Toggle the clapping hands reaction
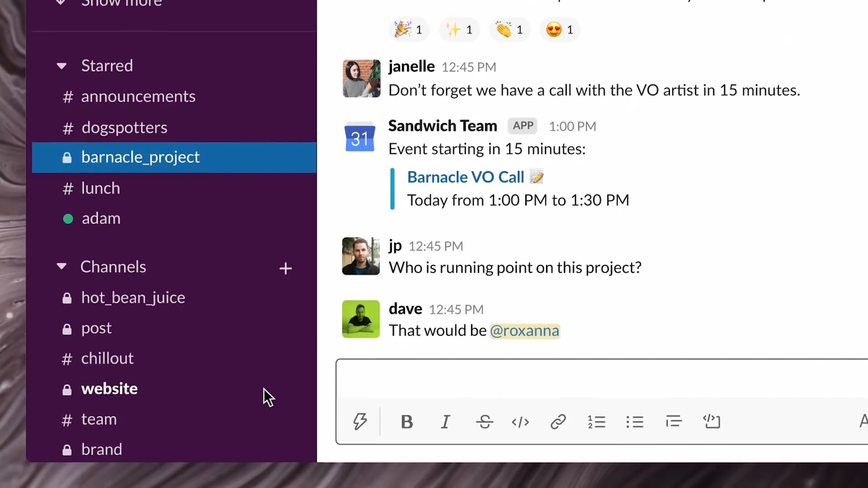The image size is (868, 488). point(509,30)
